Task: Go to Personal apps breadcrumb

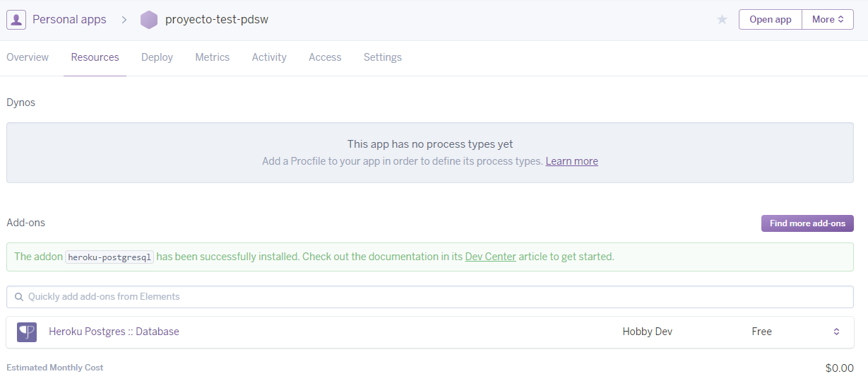Action: coord(69,20)
